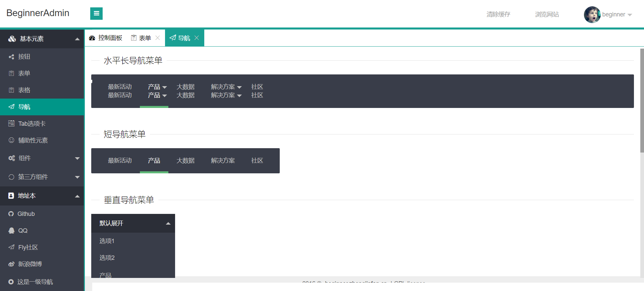Switch to the 表单 tab

pyautogui.click(x=146, y=38)
